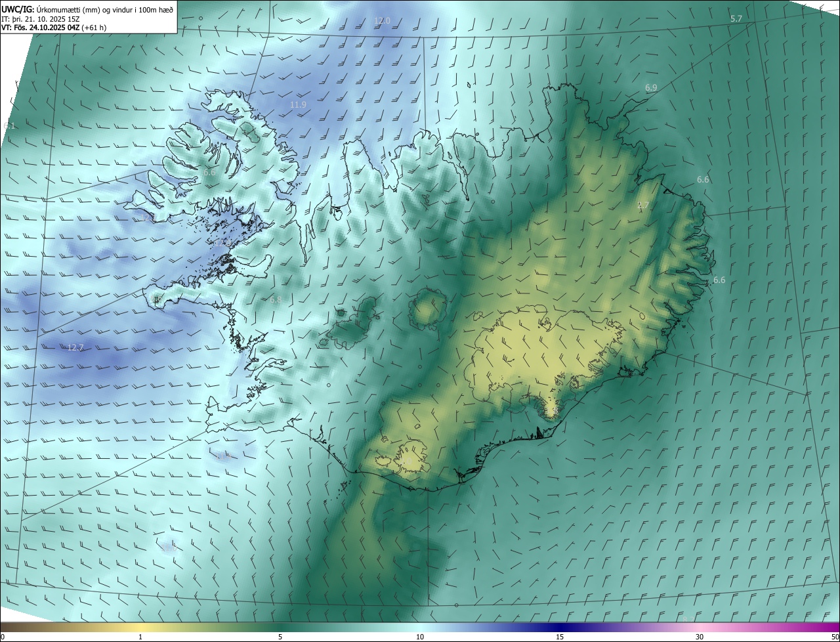Click the map value label '12.7'
This screenshot has width=840, height=642.
(x=75, y=347)
